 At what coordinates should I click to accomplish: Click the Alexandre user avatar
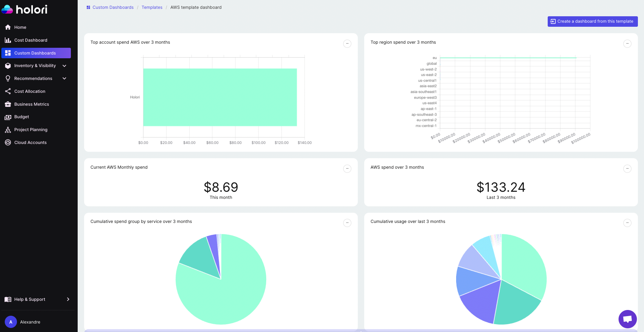[x=11, y=322]
